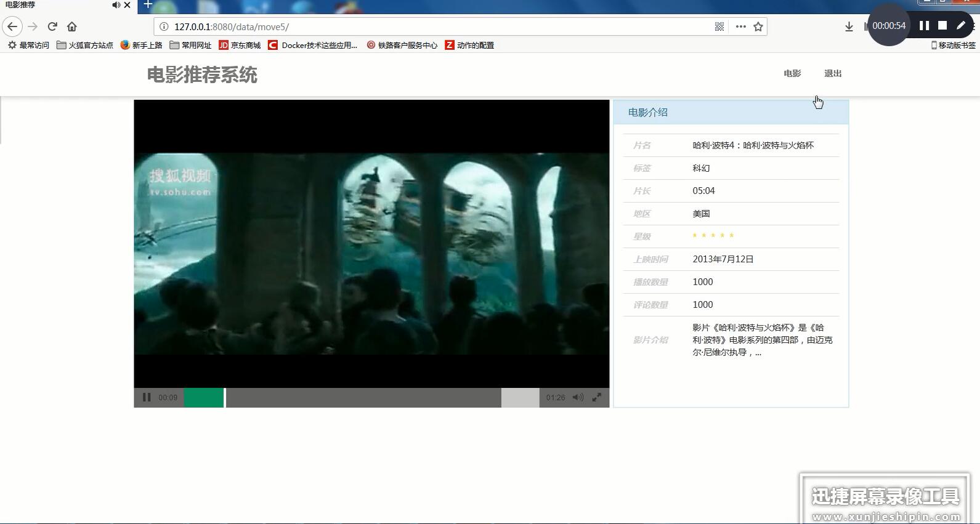Click the elapsed time 00:09
Image resolution: width=980 pixels, height=524 pixels.
tap(168, 398)
